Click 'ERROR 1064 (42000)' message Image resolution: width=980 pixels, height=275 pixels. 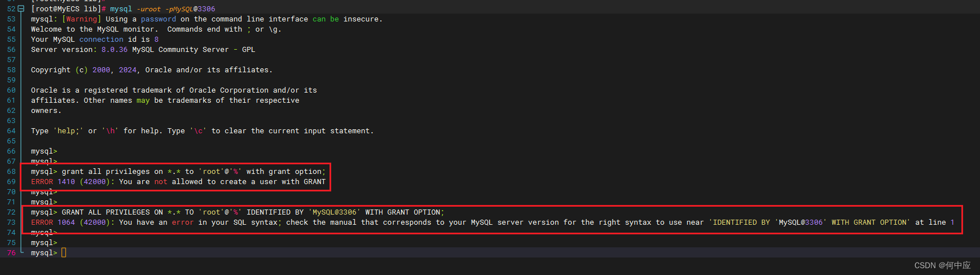493,222
